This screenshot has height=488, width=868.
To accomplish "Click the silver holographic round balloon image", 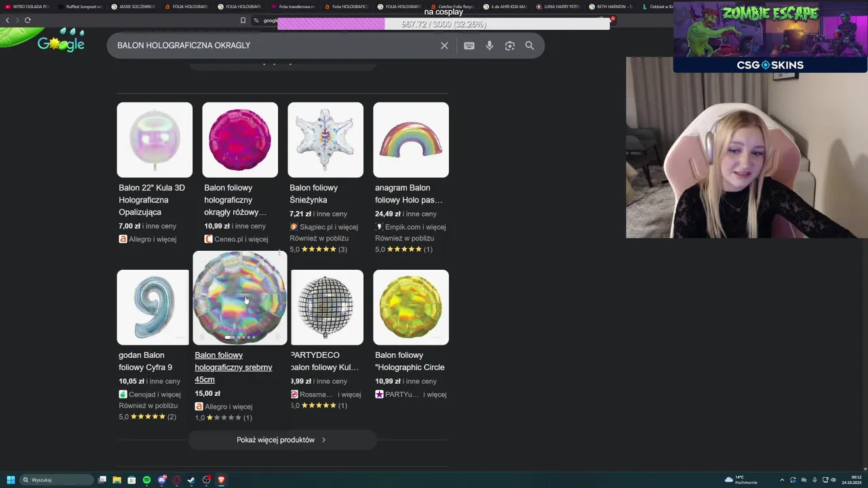I will click(x=240, y=298).
